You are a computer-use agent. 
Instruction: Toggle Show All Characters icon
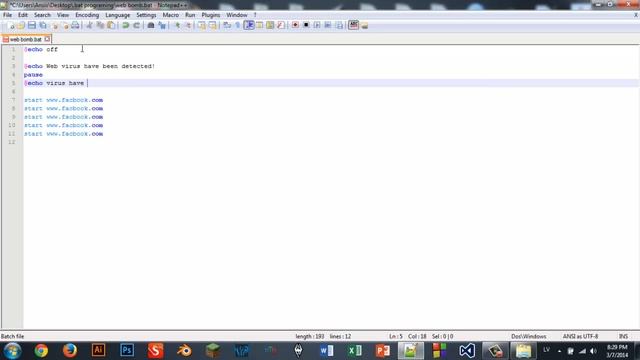238,25
